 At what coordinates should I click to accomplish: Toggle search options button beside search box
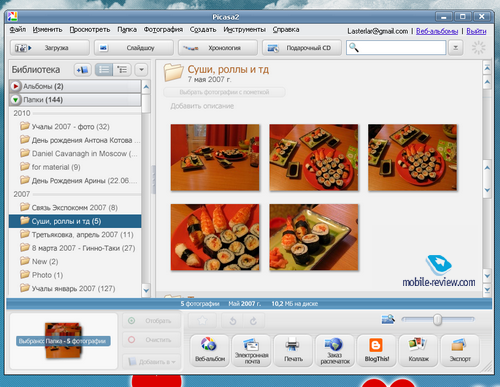(x=455, y=48)
